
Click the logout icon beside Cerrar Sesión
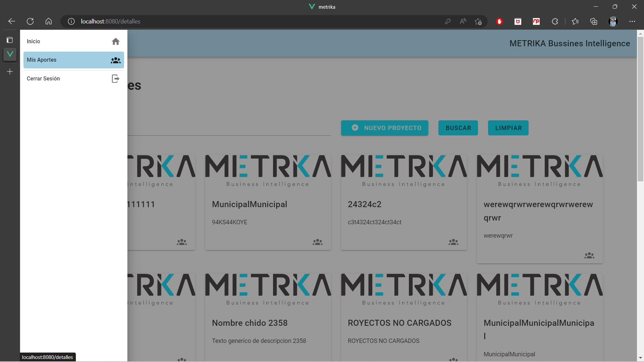[115, 78]
